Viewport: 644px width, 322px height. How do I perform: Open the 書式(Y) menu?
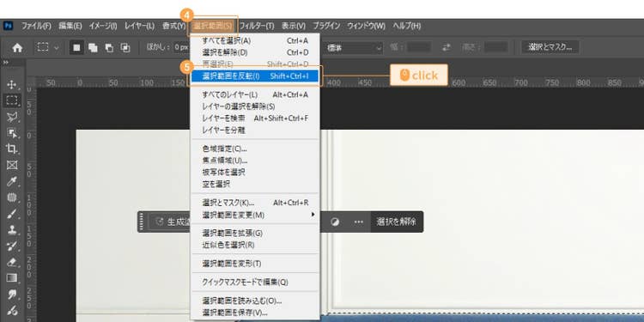click(x=173, y=26)
